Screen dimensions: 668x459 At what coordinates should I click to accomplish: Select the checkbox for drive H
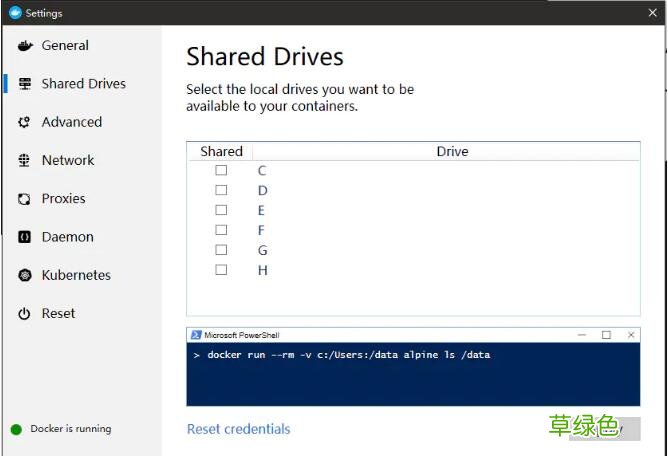coord(221,270)
